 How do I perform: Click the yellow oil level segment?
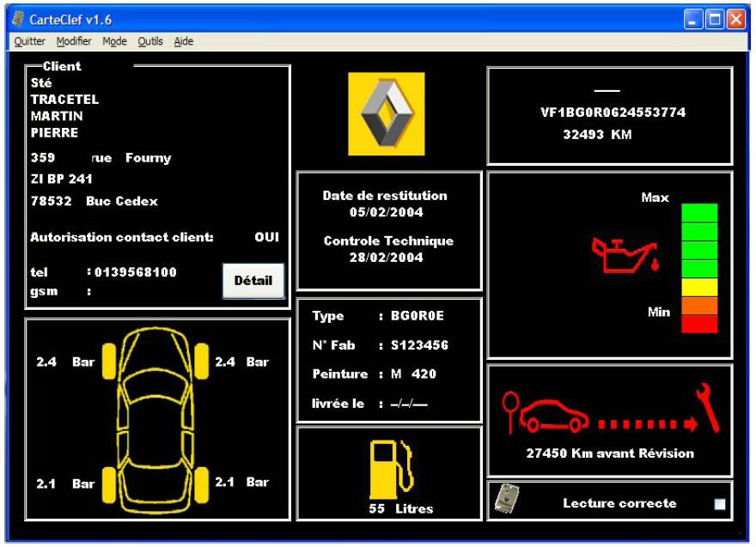coord(699,287)
